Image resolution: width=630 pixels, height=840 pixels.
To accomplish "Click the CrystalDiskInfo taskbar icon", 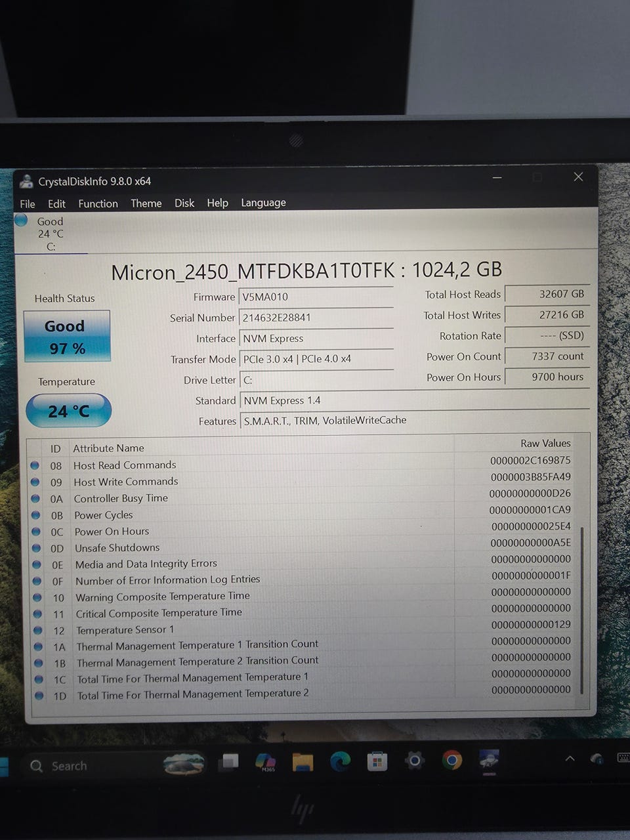I will 489,761.
